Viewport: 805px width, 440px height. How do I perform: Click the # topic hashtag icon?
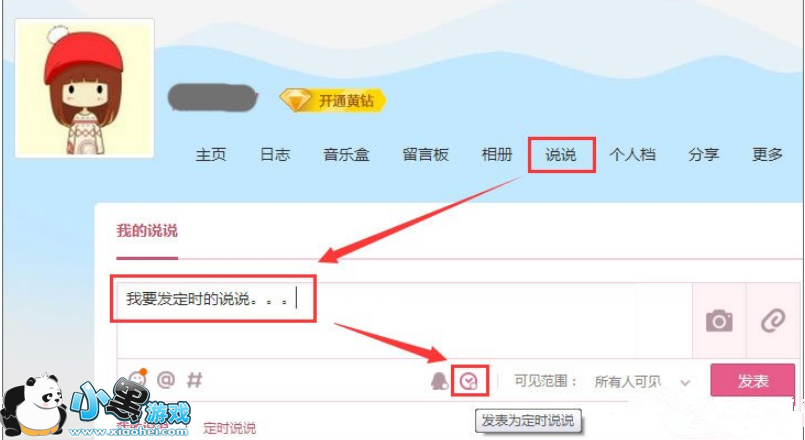(194, 380)
